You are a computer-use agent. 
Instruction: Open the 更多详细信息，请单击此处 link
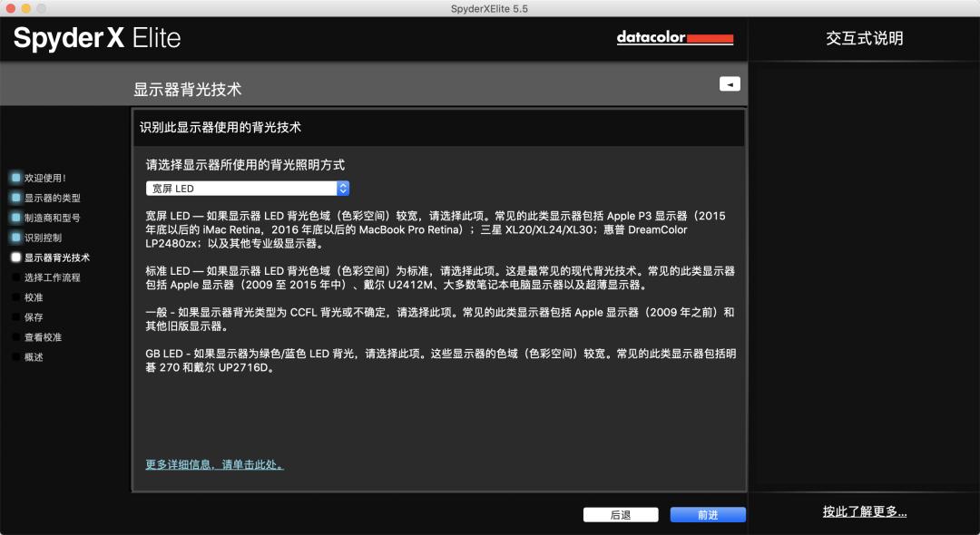(x=214, y=464)
